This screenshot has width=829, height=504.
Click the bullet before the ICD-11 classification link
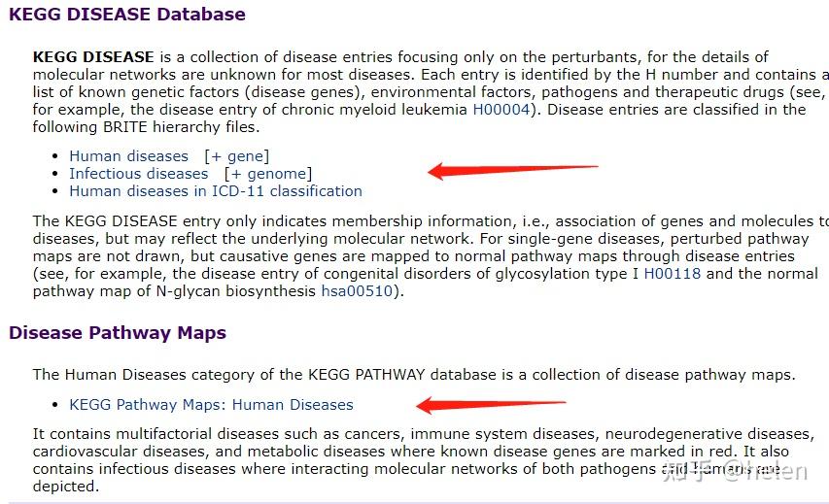(x=55, y=192)
